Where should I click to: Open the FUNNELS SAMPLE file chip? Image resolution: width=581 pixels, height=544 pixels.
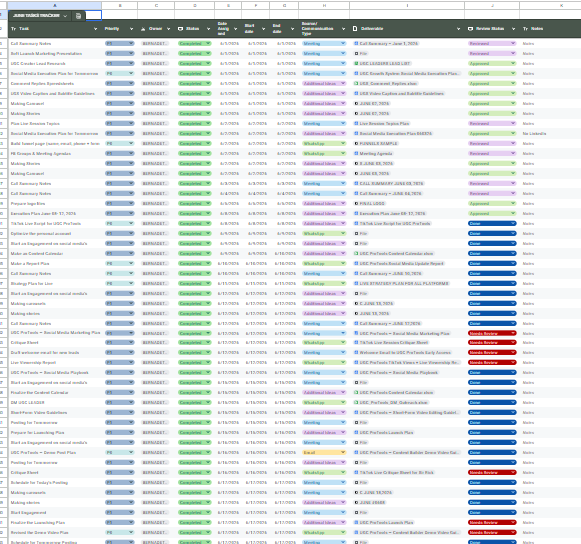tap(376, 143)
